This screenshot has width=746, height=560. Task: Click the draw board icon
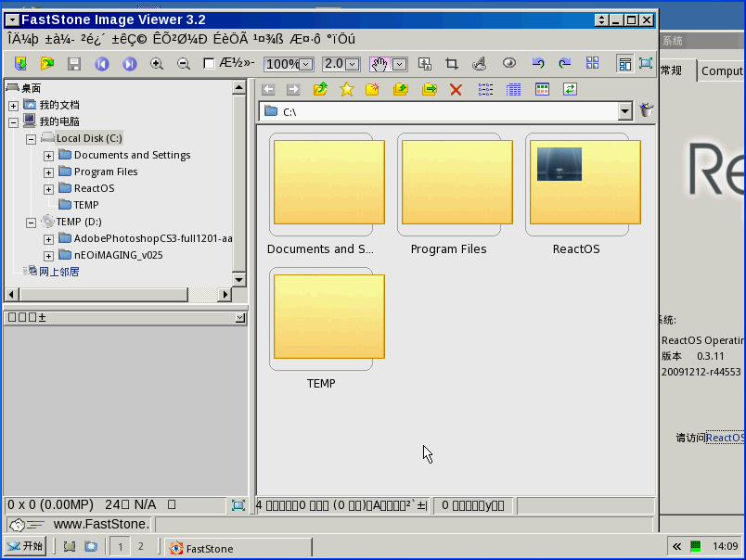point(479,63)
